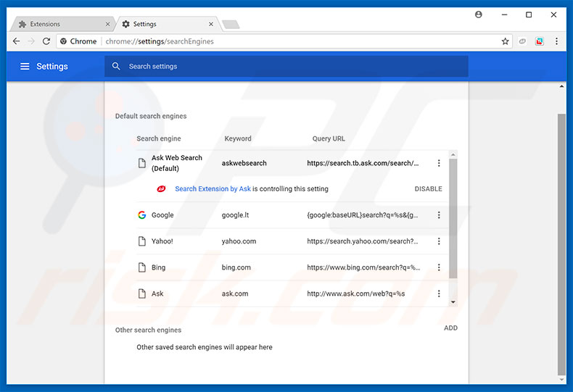Click the www.ask.com/web query URL

click(356, 293)
